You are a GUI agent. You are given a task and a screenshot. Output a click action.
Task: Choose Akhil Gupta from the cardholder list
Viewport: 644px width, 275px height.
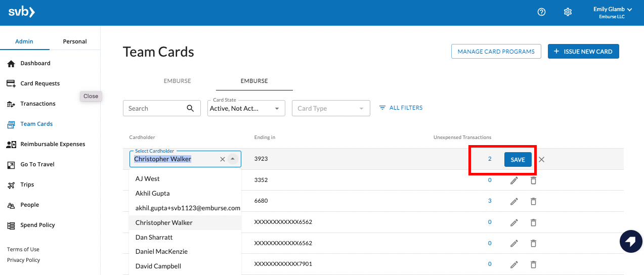pyautogui.click(x=185, y=193)
